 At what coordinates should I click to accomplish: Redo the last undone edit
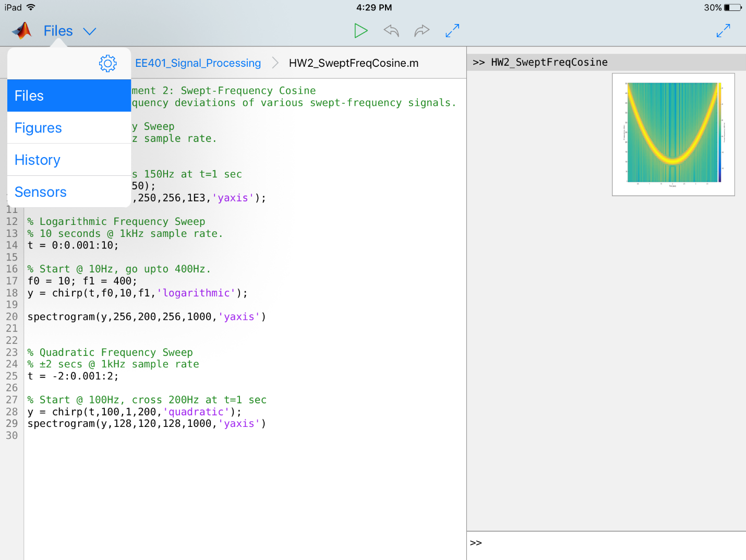422,31
